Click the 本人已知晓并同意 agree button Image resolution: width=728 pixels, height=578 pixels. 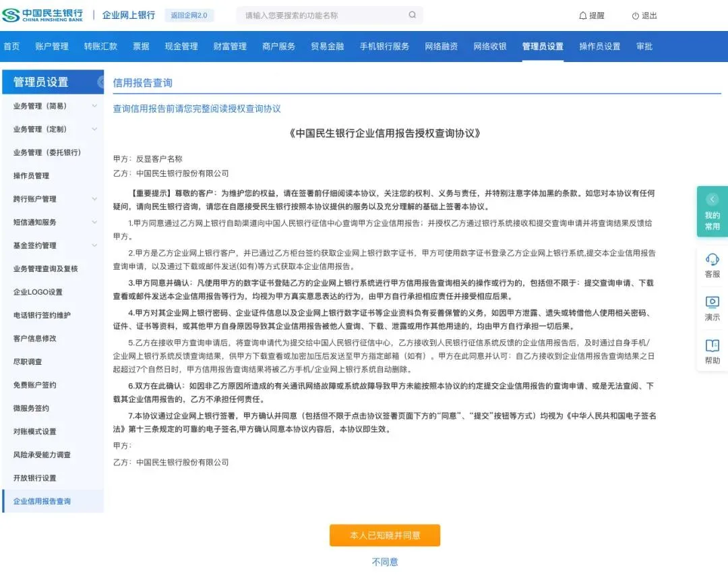point(385,535)
